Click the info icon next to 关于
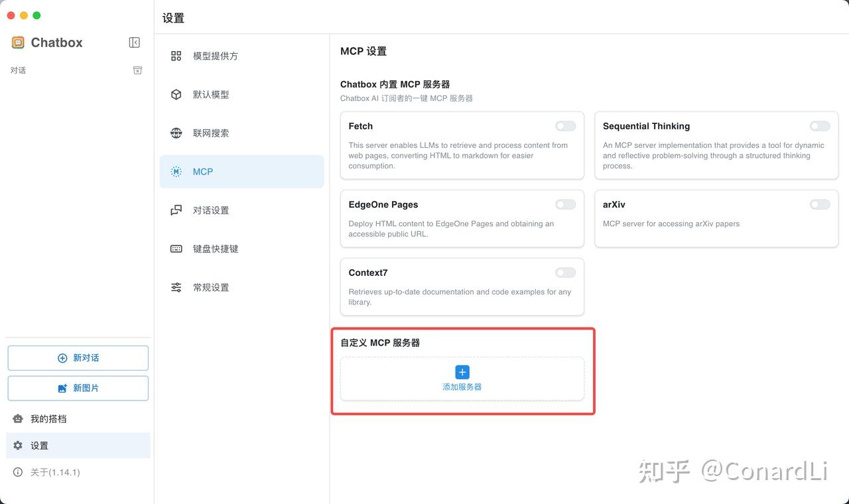 pyautogui.click(x=18, y=472)
